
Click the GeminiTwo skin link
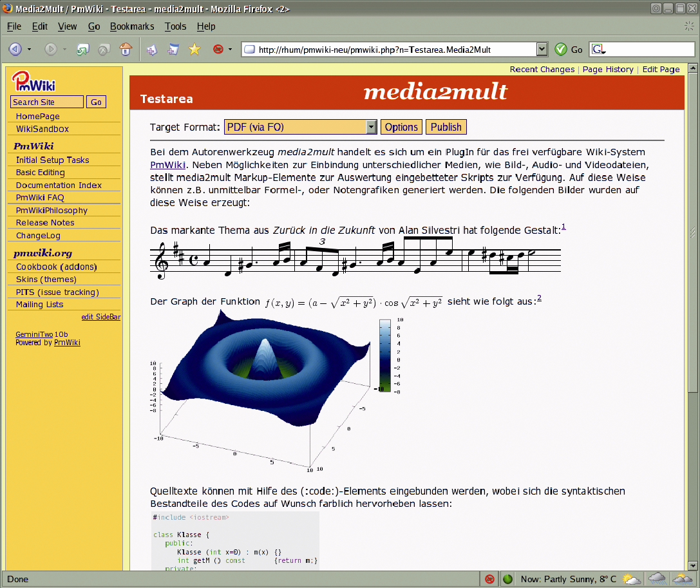(x=34, y=334)
